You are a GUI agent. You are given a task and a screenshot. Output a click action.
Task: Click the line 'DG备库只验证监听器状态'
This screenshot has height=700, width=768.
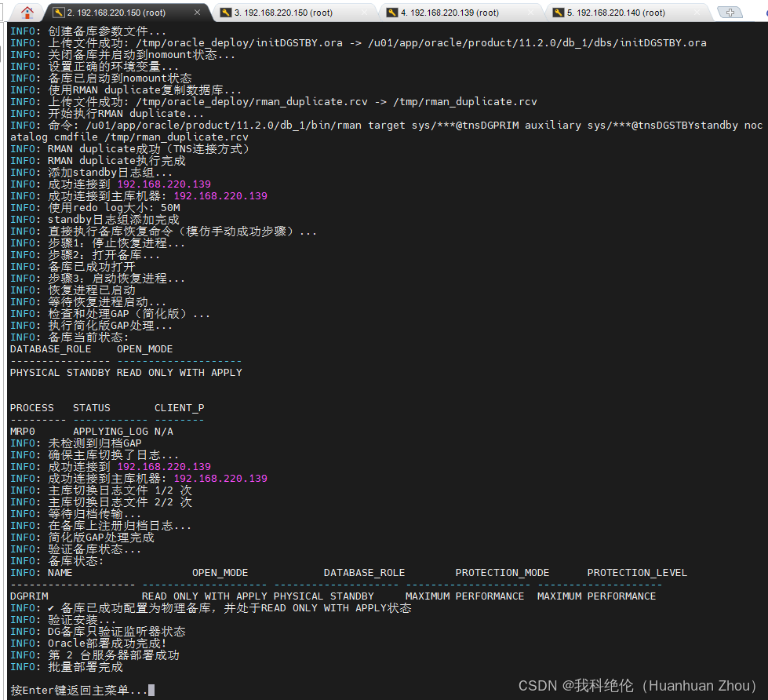pyautogui.click(x=98, y=631)
